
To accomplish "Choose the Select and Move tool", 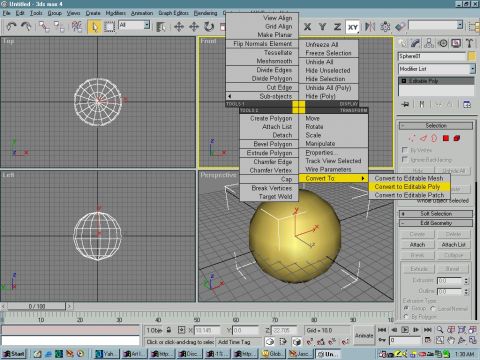I will 179,27.
